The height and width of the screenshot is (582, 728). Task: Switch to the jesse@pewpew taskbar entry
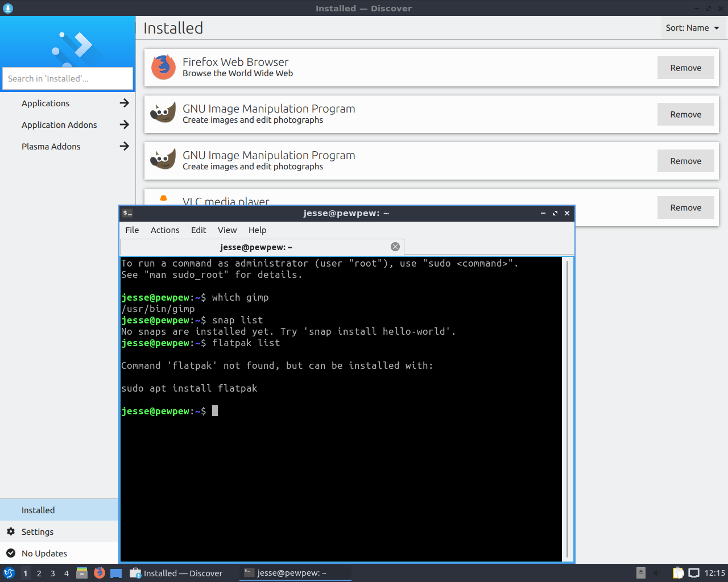pyautogui.click(x=295, y=573)
